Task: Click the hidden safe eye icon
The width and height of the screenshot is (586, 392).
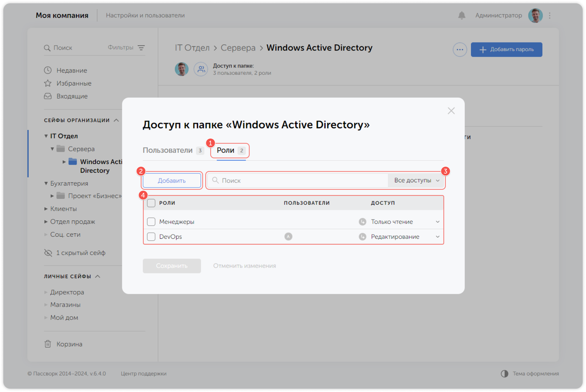Action: 48,253
